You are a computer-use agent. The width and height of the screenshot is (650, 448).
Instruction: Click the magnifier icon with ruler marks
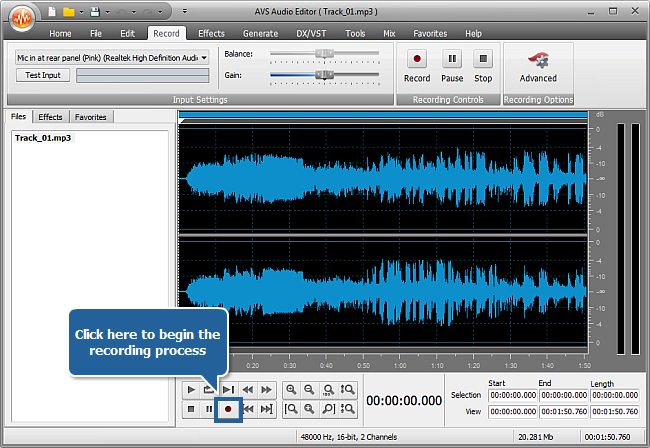tap(328, 390)
